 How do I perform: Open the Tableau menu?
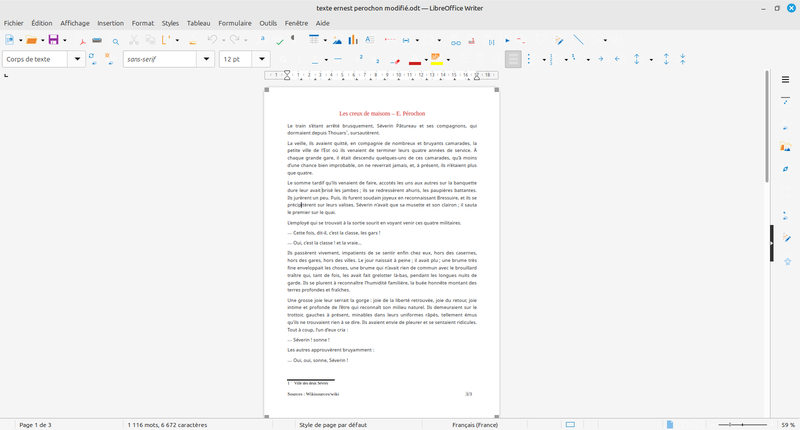tap(199, 21)
